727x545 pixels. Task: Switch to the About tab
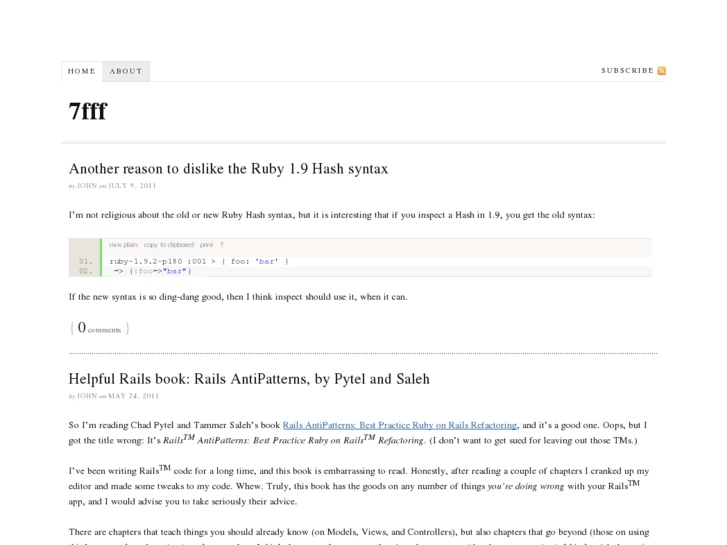coord(126,71)
